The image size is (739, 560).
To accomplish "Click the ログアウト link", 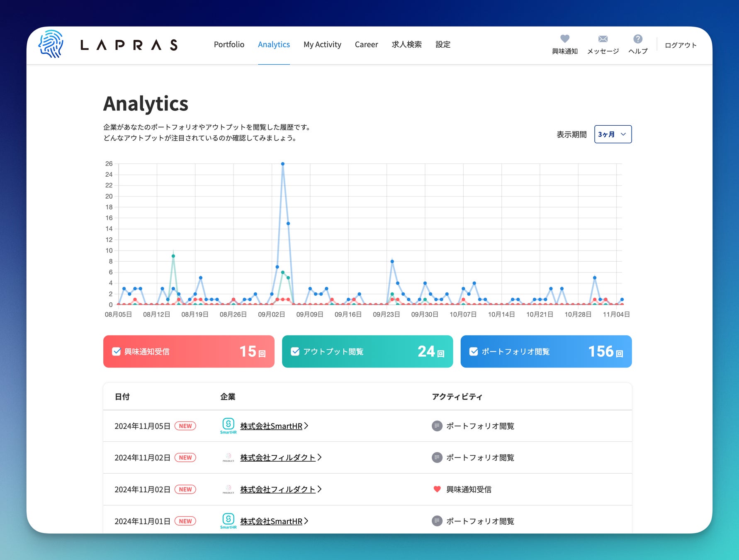I will click(681, 45).
